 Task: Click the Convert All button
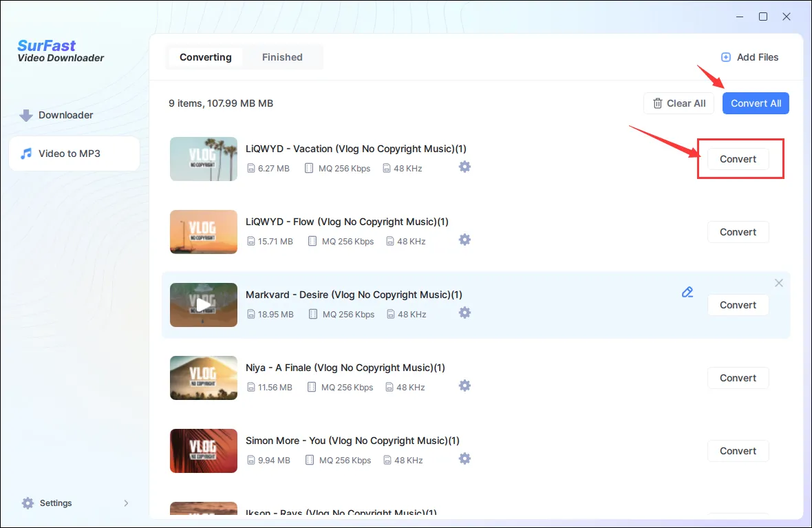point(756,103)
